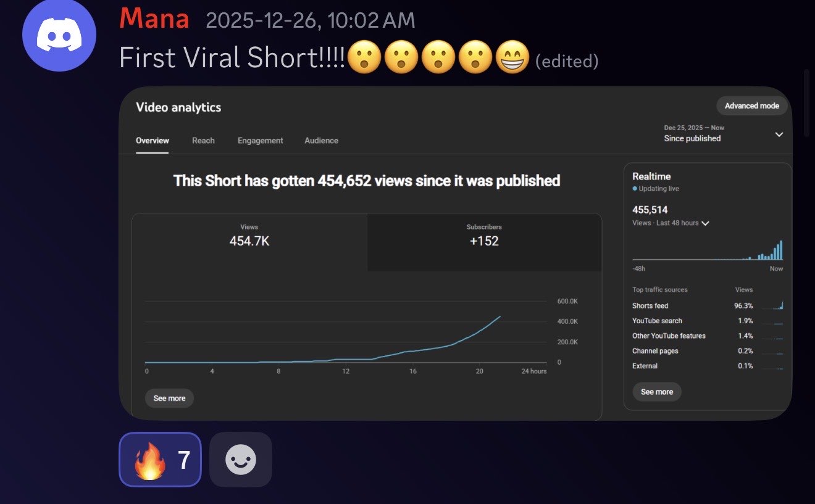Toggle the fire emoji reaction
815x504 pixels.
point(160,460)
